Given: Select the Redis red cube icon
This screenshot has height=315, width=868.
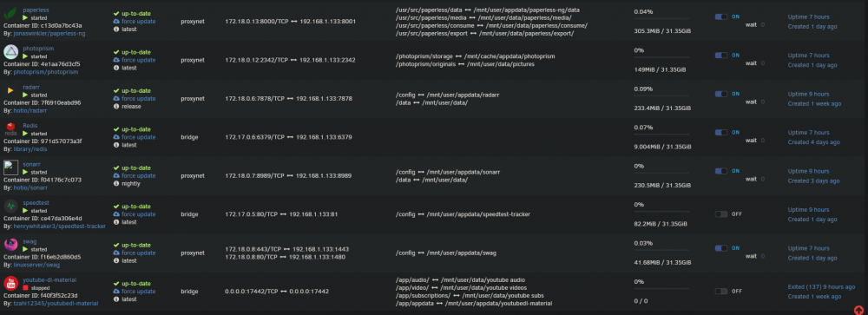Looking at the screenshot, I should point(10,128).
